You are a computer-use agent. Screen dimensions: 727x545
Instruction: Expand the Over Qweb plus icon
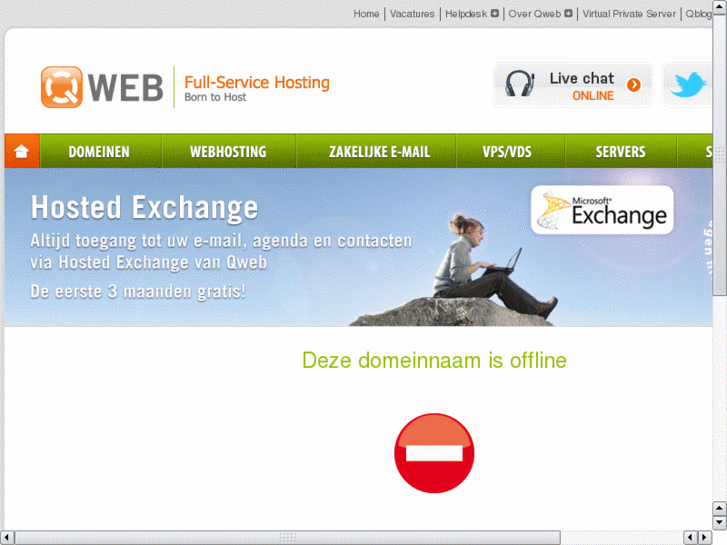coord(568,13)
